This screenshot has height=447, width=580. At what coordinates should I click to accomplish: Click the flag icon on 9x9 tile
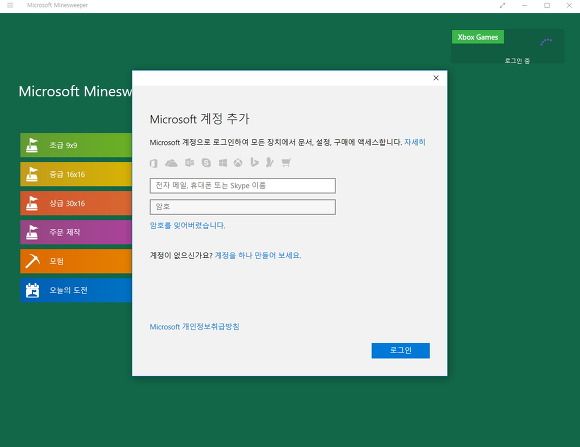click(32, 145)
